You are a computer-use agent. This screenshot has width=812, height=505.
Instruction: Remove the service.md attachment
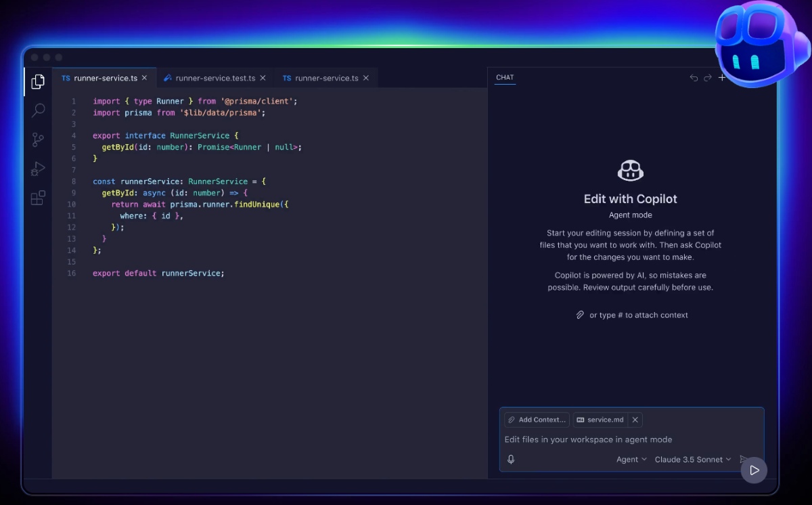tap(635, 420)
